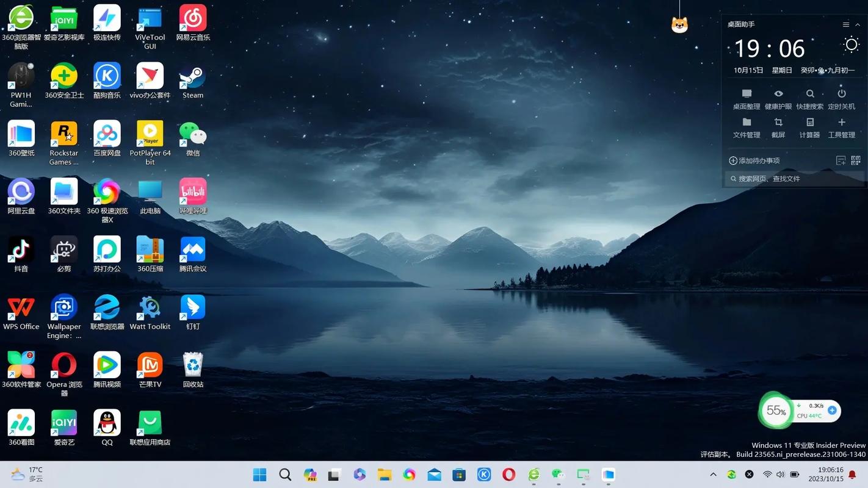Open 工具管理 to add tools
This screenshot has height=488, width=868.
click(842, 128)
